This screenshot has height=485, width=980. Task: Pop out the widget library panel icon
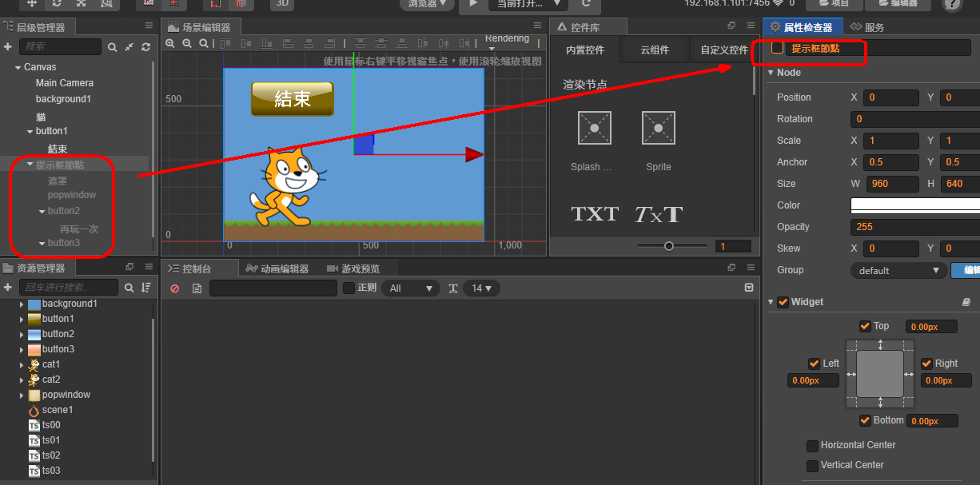(x=731, y=26)
